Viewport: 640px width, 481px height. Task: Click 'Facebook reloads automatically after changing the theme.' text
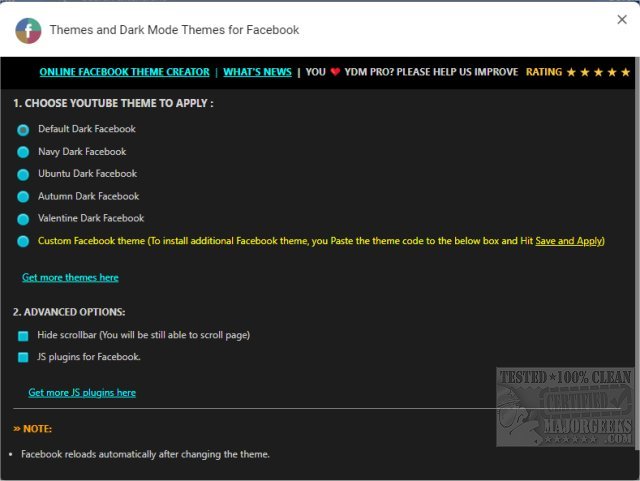click(x=145, y=454)
